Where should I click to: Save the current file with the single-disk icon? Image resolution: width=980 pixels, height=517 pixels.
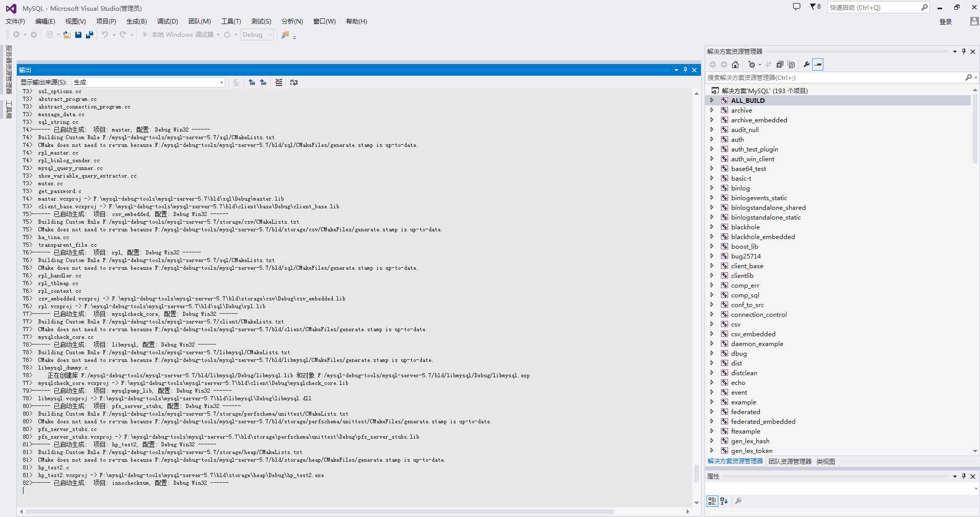[x=78, y=35]
